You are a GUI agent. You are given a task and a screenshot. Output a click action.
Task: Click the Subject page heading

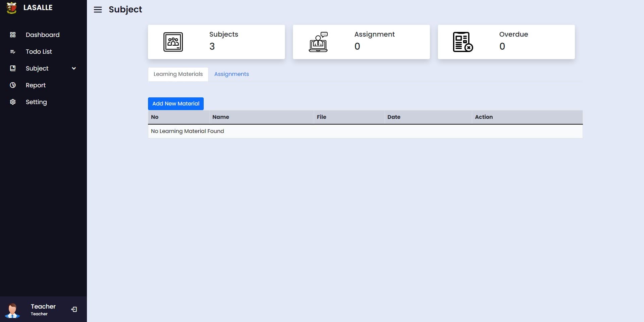coord(125,10)
